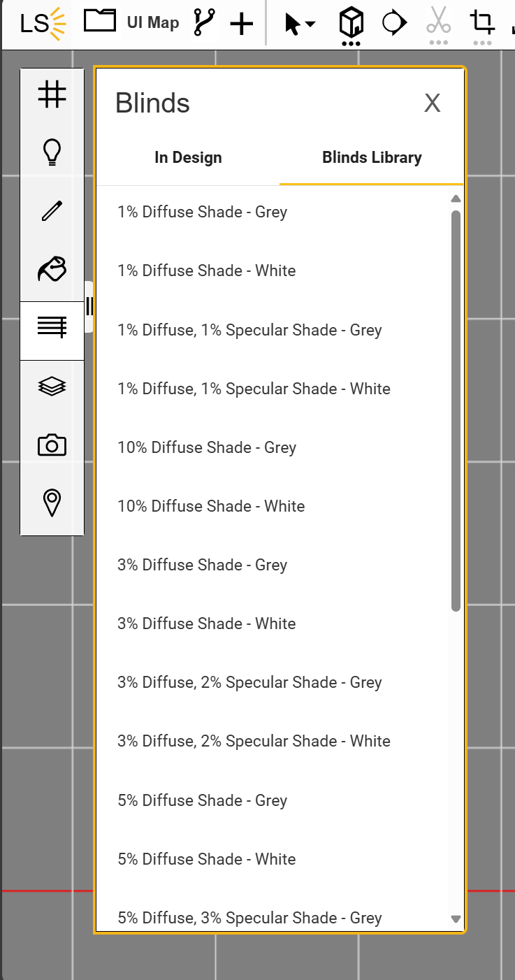Click scrollbar down arrow in blinds list

[456, 919]
